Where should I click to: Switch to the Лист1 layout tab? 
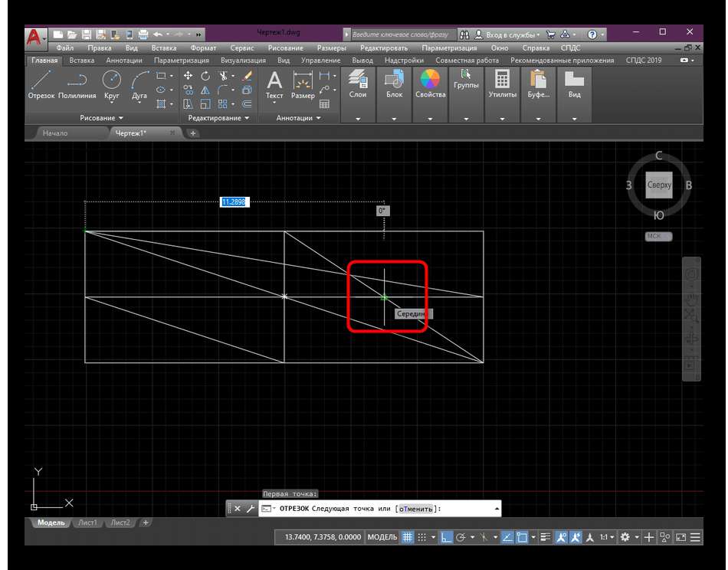pyautogui.click(x=87, y=522)
